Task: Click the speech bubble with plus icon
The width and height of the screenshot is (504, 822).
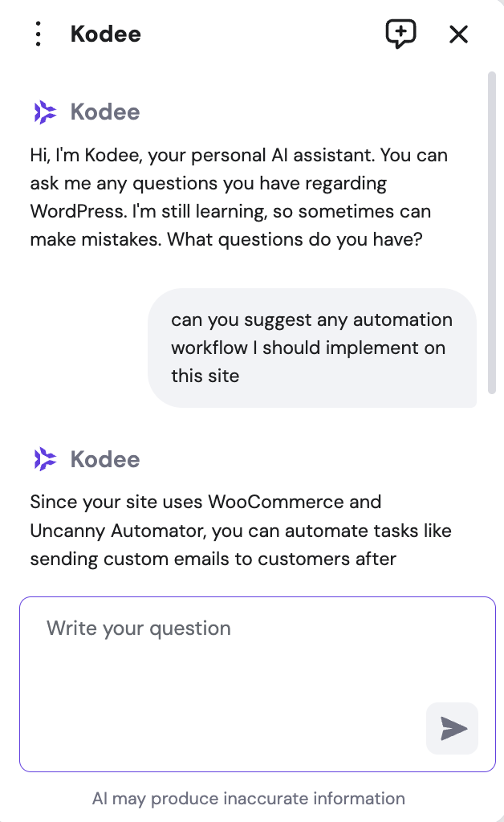Action: (400, 34)
